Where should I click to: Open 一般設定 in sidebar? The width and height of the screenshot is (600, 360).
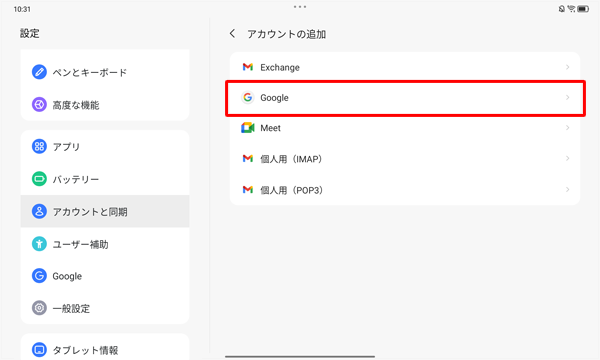pos(105,308)
